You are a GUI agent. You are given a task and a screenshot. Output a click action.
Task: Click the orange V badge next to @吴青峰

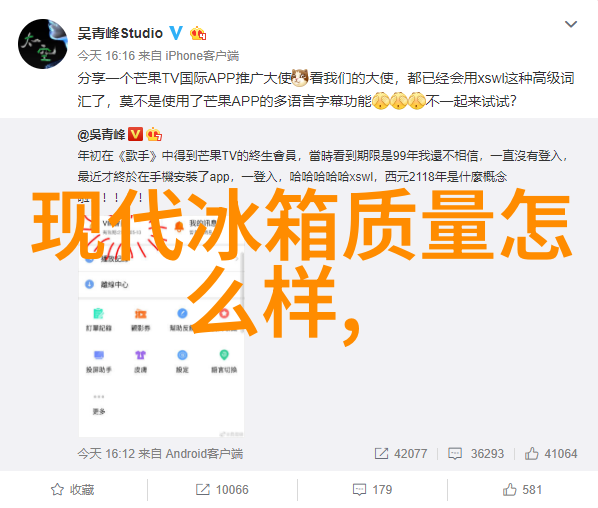[135, 134]
